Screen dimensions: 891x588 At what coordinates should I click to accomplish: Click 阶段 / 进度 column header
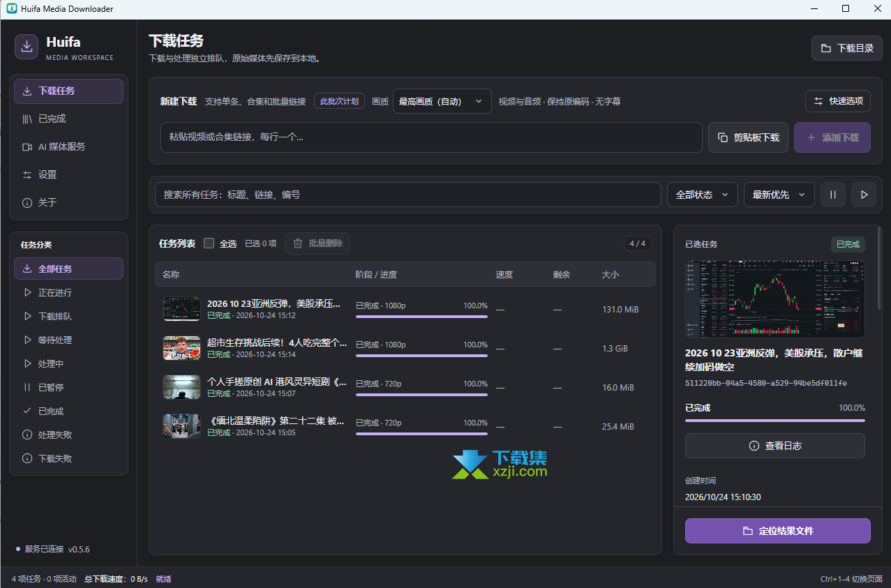coord(376,275)
